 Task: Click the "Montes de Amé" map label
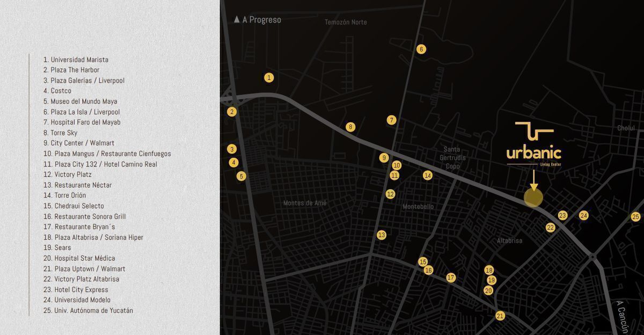305,203
